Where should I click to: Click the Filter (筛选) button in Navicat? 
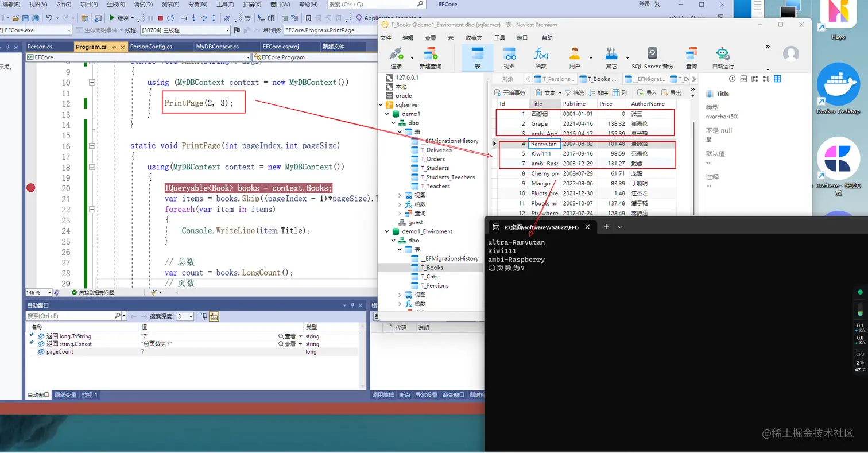coord(575,92)
